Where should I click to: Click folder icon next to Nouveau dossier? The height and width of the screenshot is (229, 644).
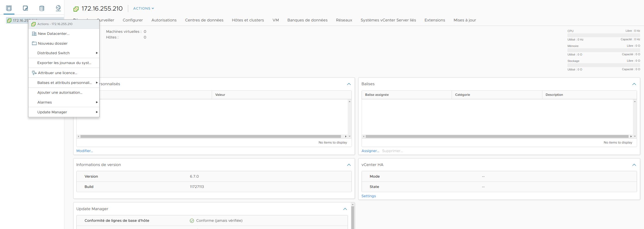tap(34, 43)
